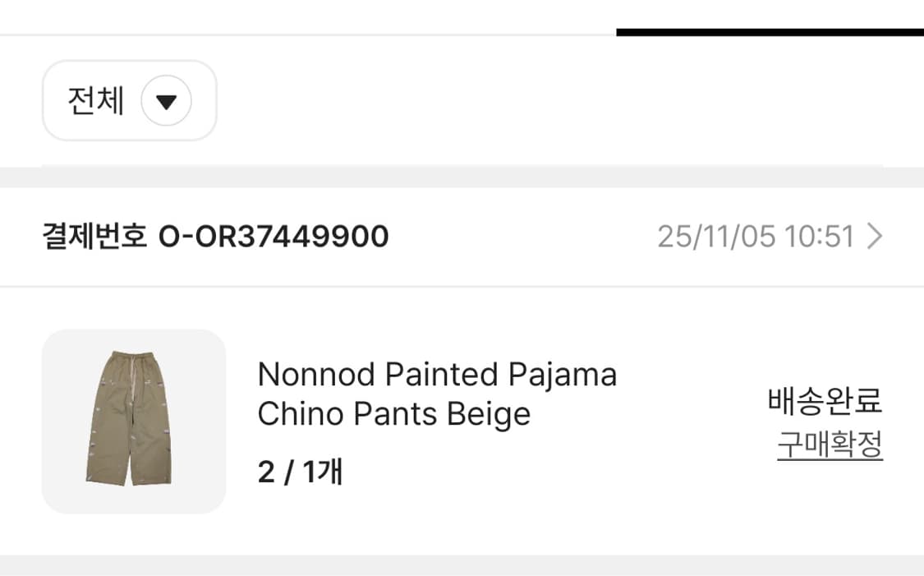Click the circled down-arrow icon
924x576 pixels.
[x=167, y=102]
